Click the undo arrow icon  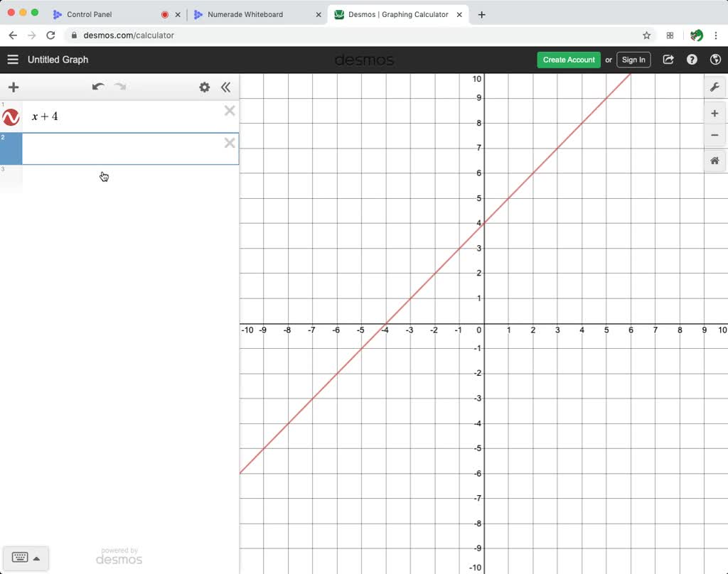pos(98,86)
